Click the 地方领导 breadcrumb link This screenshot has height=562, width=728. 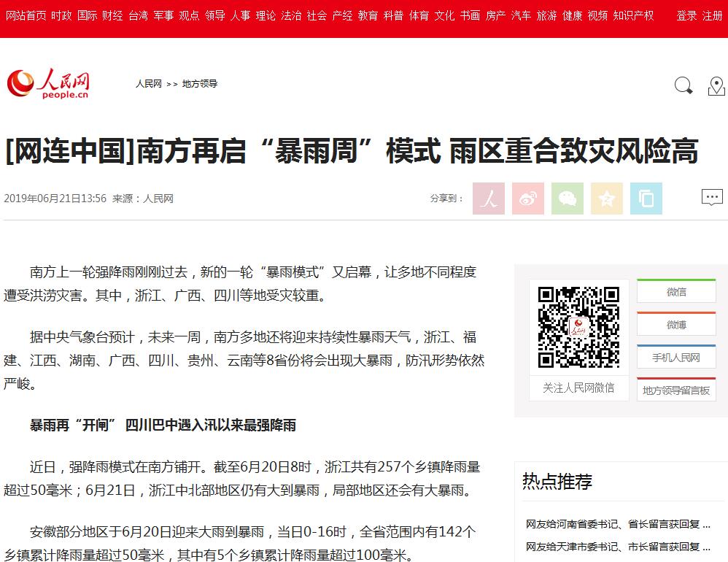coord(200,84)
